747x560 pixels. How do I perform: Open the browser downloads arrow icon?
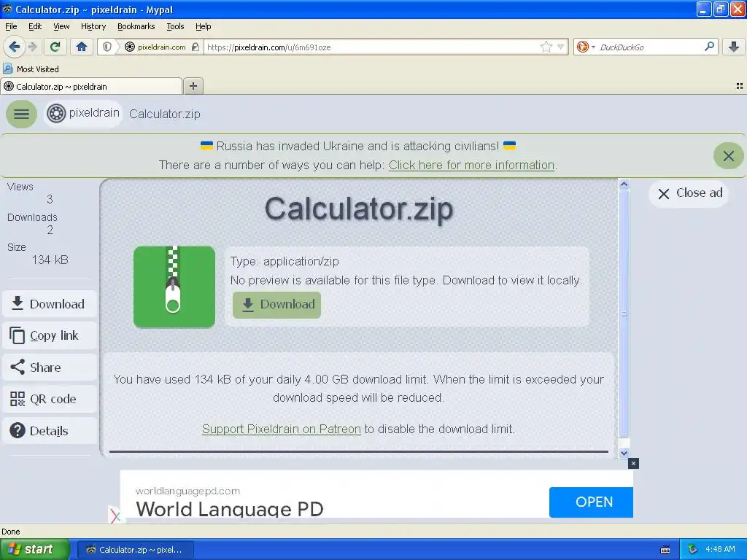734,47
